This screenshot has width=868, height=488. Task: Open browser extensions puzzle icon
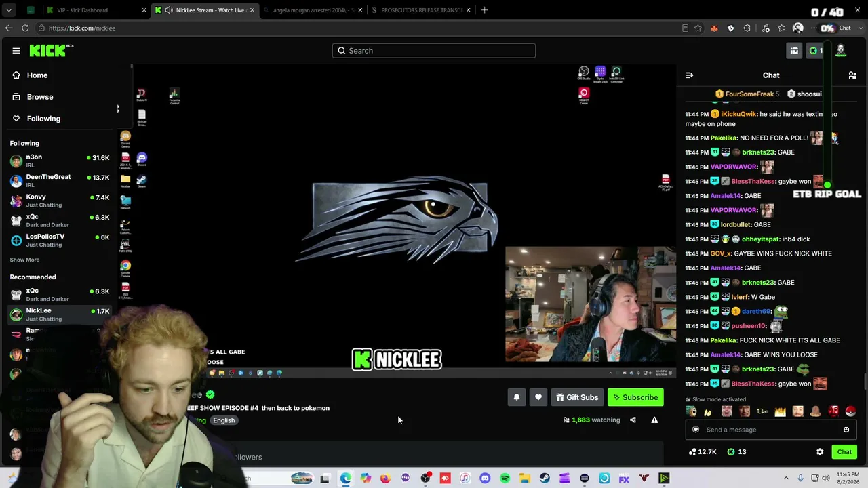point(747,28)
